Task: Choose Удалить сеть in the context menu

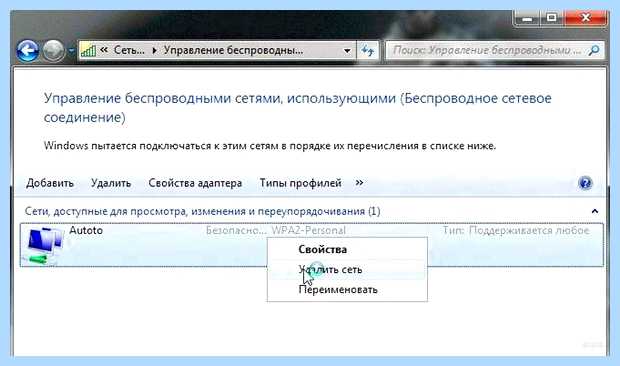Action: point(348,270)
